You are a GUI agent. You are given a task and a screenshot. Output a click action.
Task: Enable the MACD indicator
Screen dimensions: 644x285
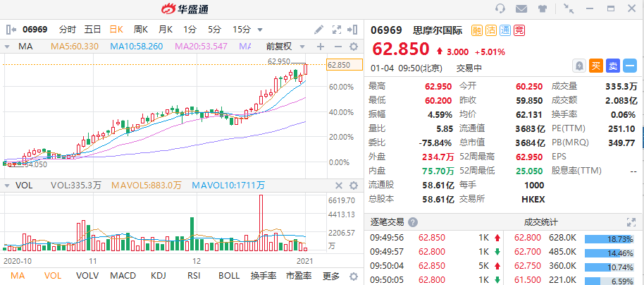(123, 276)
